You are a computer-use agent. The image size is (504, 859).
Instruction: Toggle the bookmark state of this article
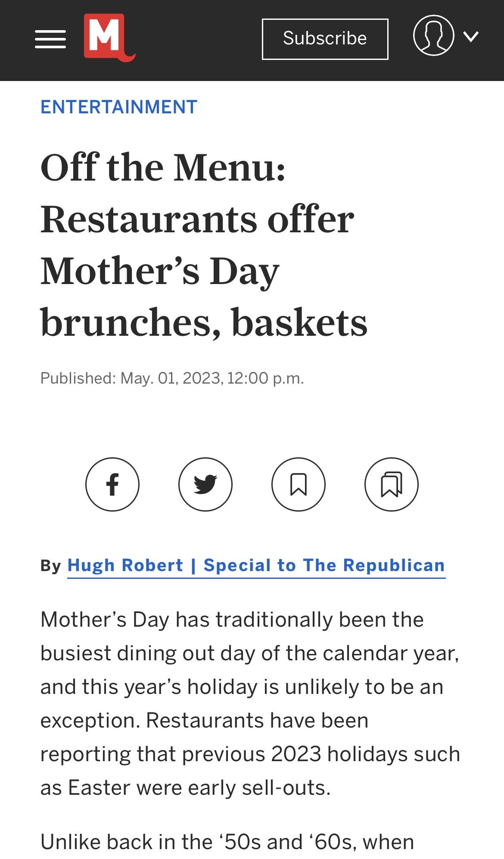(298, 484)
